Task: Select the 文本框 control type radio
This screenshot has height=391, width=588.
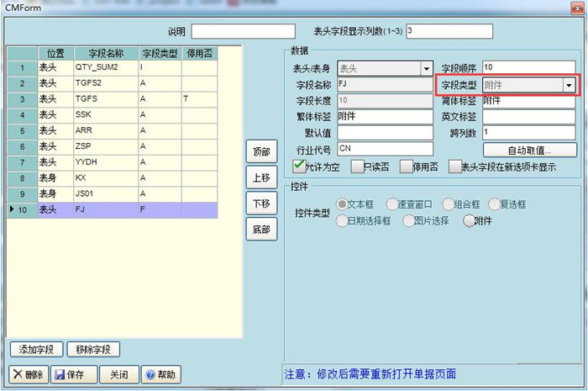Action: click(342, 203)
